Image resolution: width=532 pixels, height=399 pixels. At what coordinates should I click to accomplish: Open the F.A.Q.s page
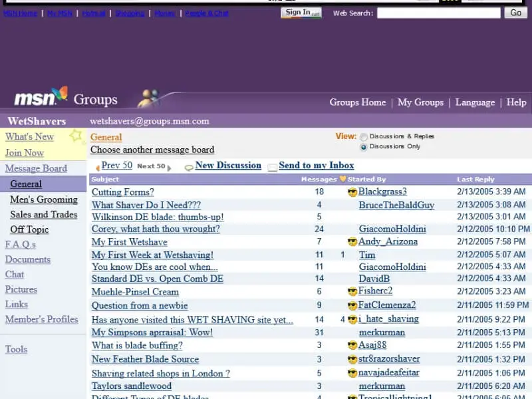click(21, 244)
